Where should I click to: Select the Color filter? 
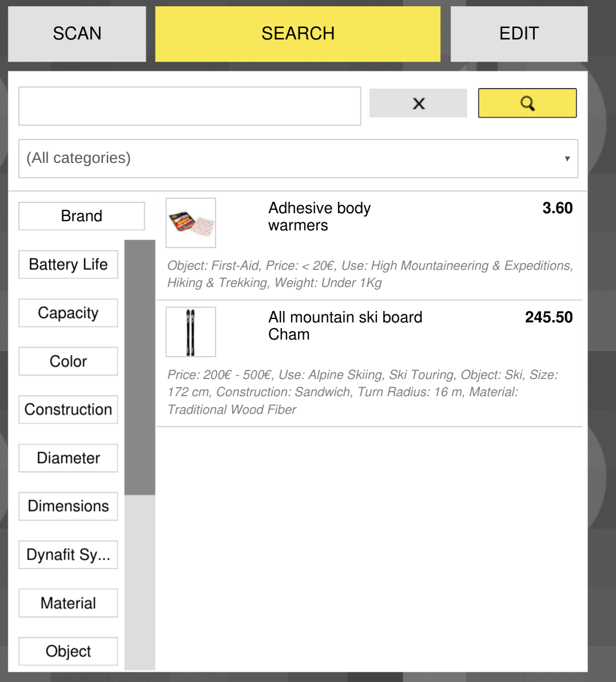click(x=68, y=361)
